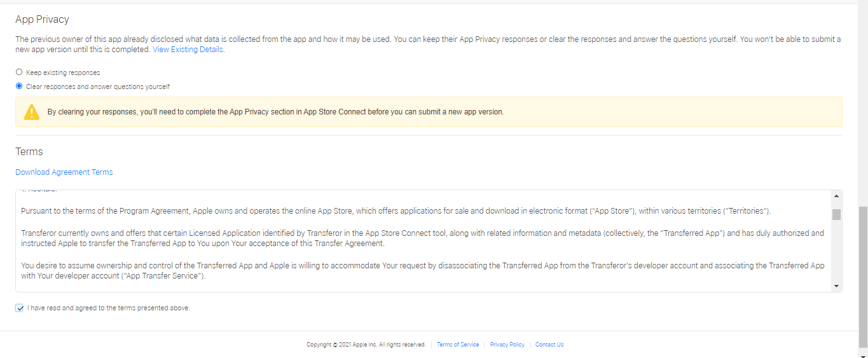Image resolution: width=868 pixels, height=358 pixels.
Task: Open the Contact Us footer link
Action: [x=549, y=345]
